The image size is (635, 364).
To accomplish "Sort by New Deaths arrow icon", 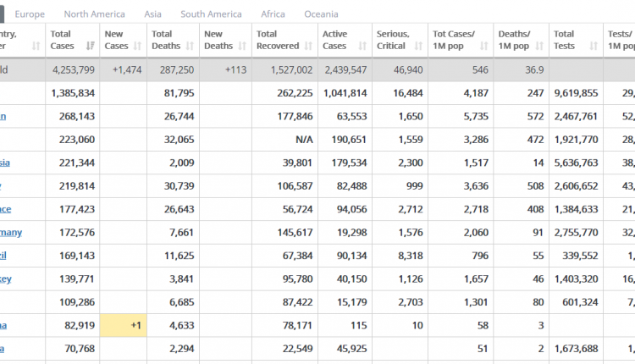I will 242,47.
